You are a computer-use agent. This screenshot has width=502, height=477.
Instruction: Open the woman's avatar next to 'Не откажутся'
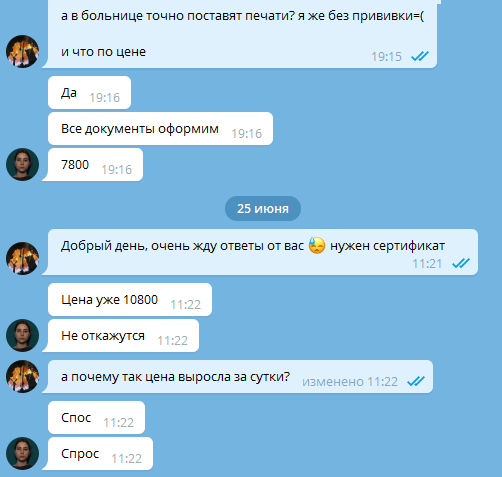click(x=22, y=335)
